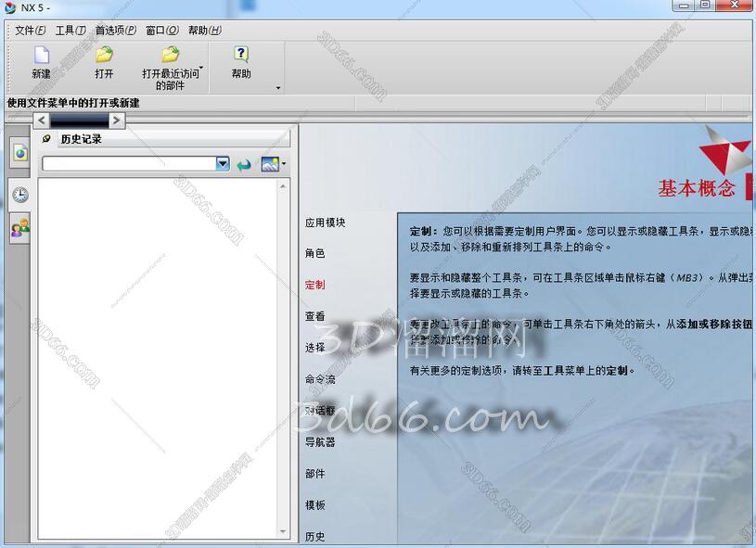The height and width of the screenshot is (548, 756).
Task: Click left scroll arrow above history panel
Action: [42, 121]
